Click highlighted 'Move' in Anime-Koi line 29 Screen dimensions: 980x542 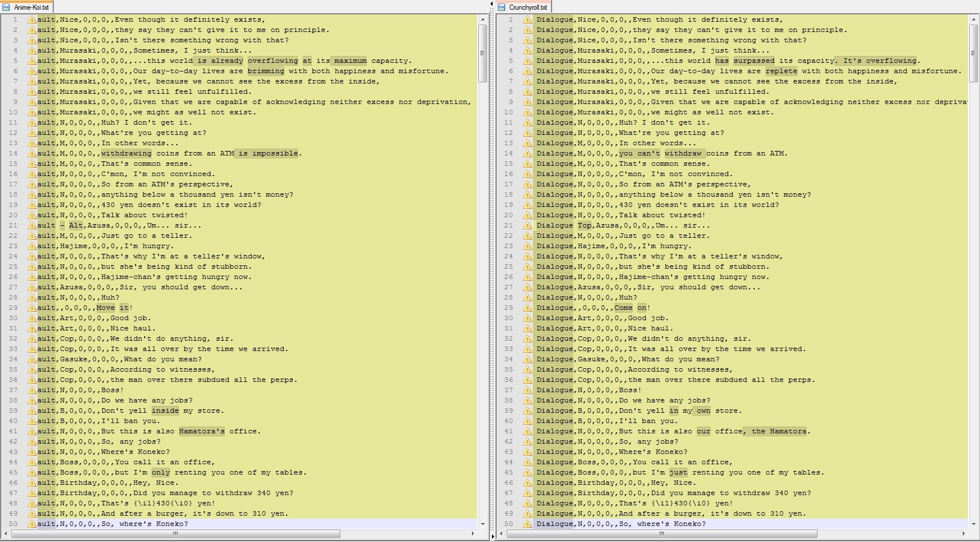coord(106,308)
